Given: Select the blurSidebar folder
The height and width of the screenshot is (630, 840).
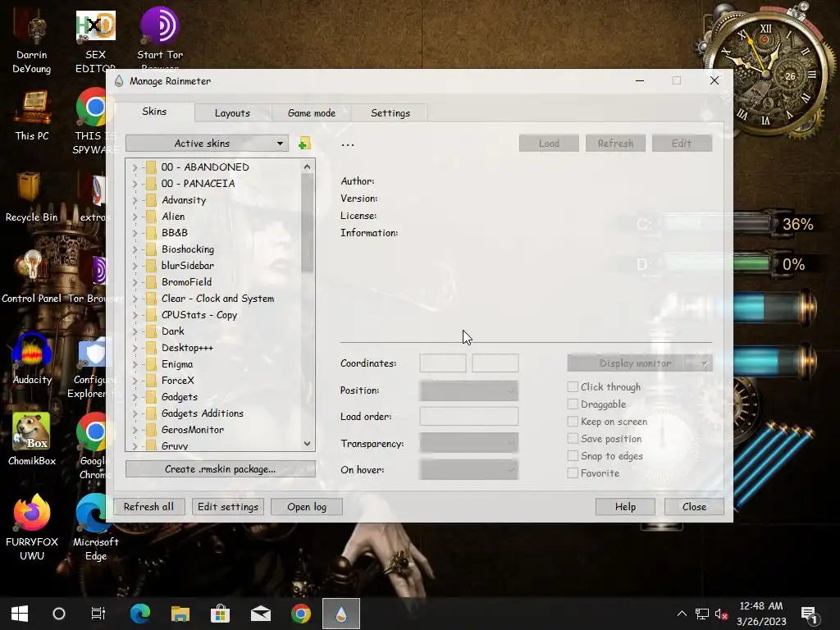Looking at the screenshot, I should click(188, 266).
